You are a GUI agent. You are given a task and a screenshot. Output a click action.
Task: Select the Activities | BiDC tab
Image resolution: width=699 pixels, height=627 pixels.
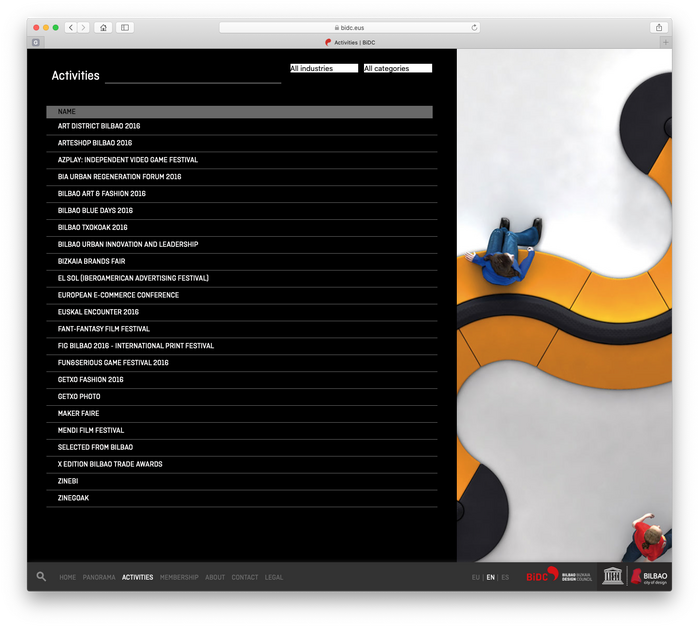[x=350, y=42]
